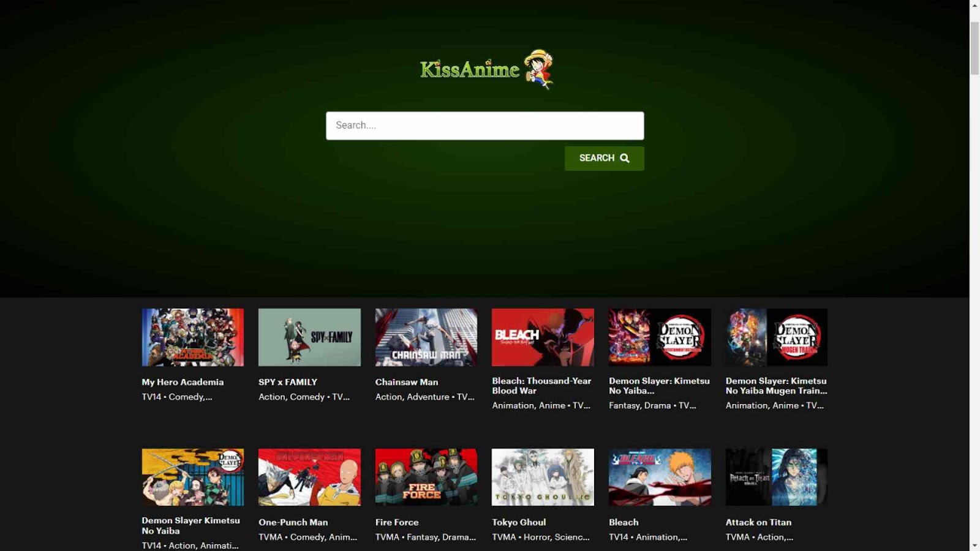Open the Attack on Titan thumbnail
Viewport: 980px width, 551px height.
coord(777,478)
